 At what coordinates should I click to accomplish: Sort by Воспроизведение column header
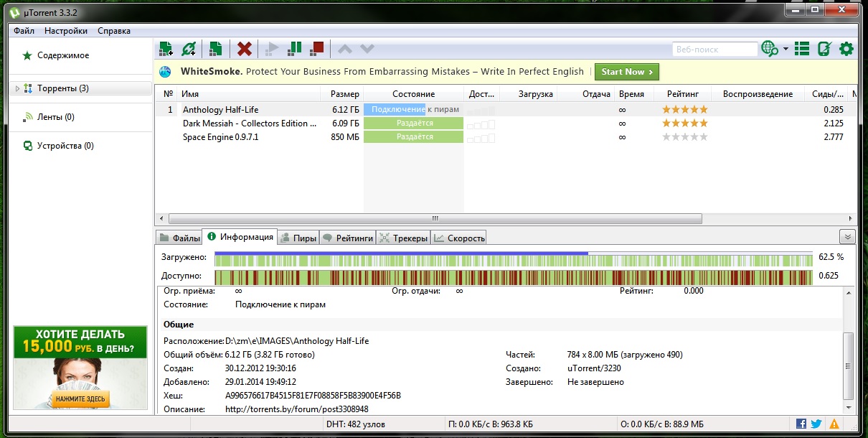[x=758, y=94]
